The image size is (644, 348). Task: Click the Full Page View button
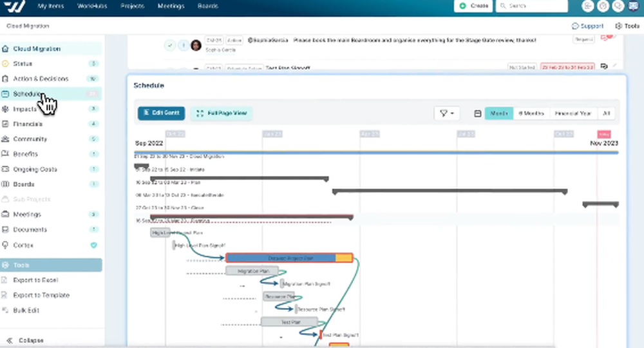[222, 113]
